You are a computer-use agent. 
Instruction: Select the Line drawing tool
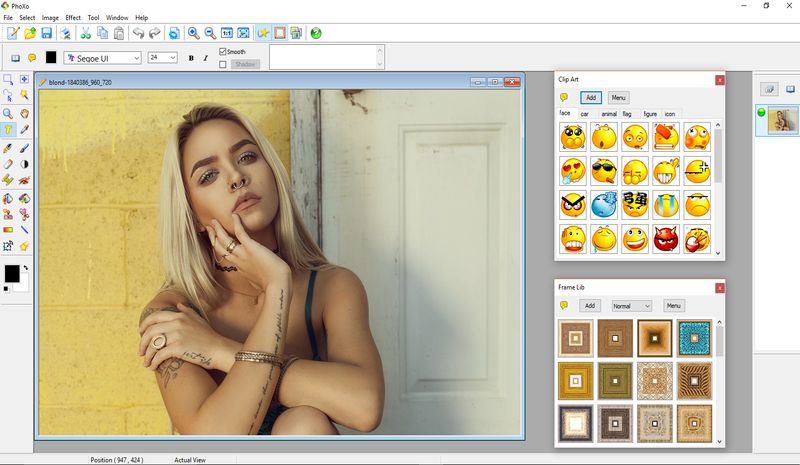click(x=24, y=230)
